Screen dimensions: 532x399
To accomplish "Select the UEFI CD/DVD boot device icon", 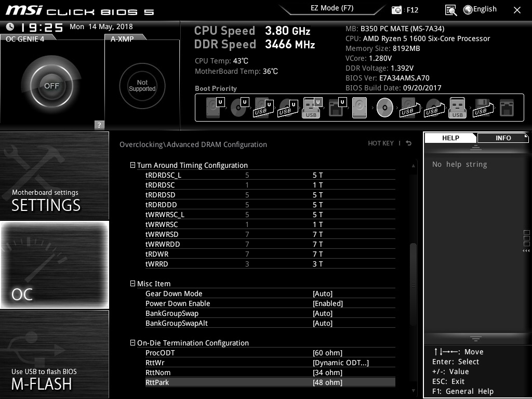I will (240, 108).
